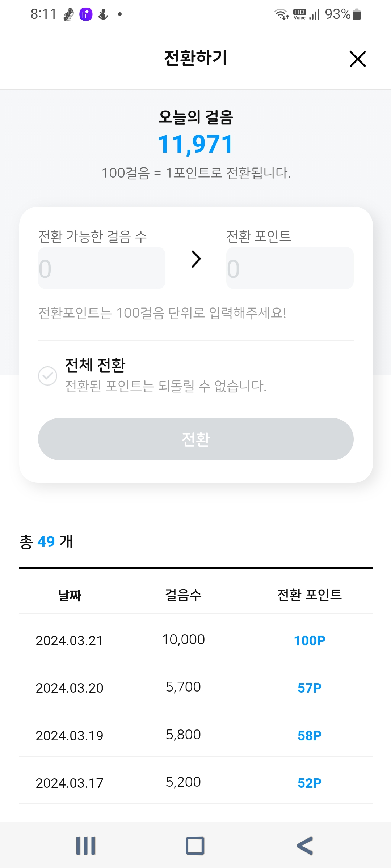391x868 pixels.
Task: Tap the 날짜 column header
Action: click(70, 595)
